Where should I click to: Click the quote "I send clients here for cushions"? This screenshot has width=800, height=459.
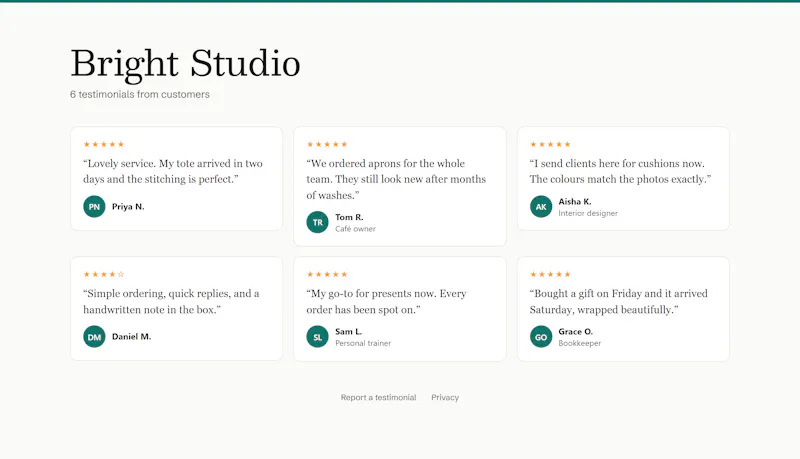tap(620, 171)
